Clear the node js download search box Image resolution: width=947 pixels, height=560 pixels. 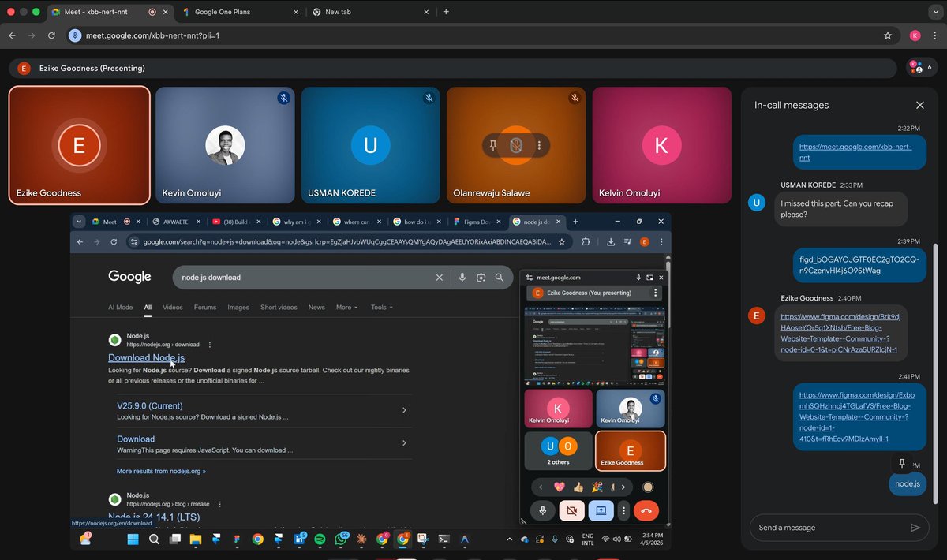point(440,278)
